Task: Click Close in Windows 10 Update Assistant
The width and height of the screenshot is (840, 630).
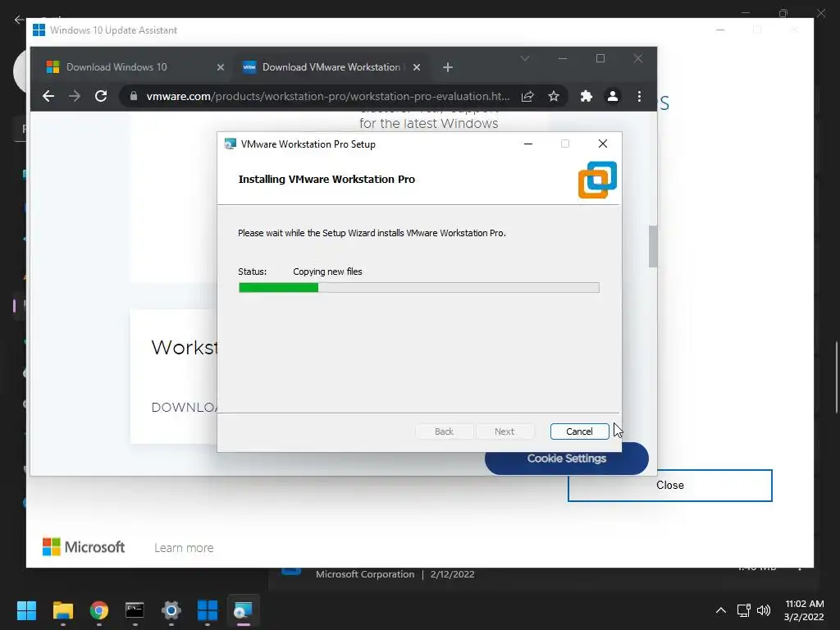Action: click(669, 486)
